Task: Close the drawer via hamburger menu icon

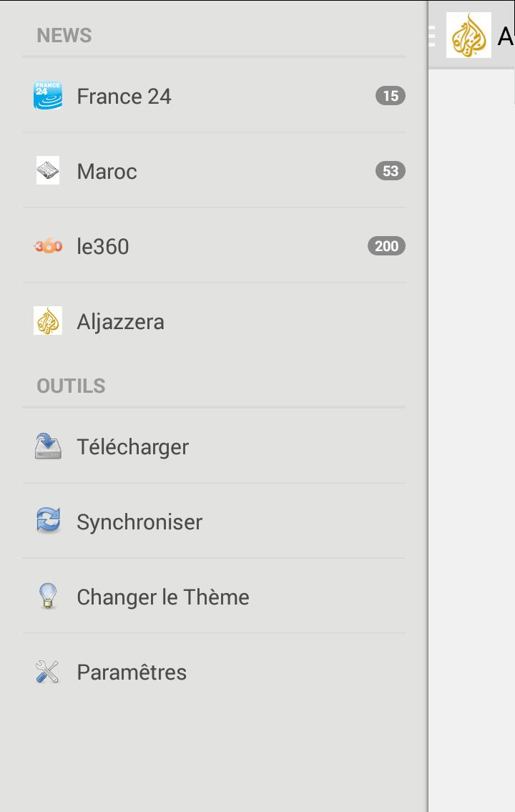Action: (431, 35)
